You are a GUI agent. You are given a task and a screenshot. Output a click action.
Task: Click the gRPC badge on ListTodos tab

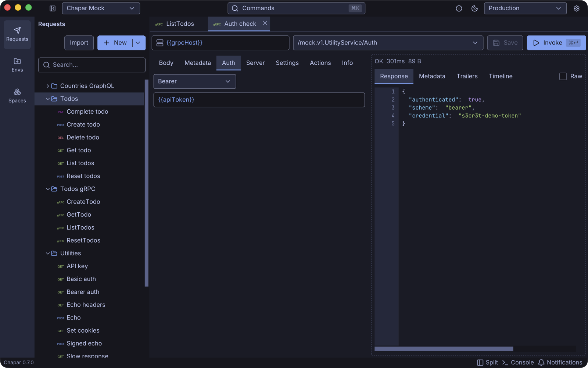point(159,24)
